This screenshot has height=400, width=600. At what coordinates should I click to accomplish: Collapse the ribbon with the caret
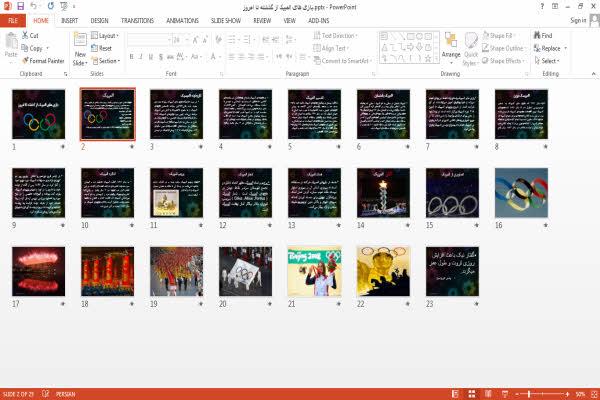[x=593, y=74]
